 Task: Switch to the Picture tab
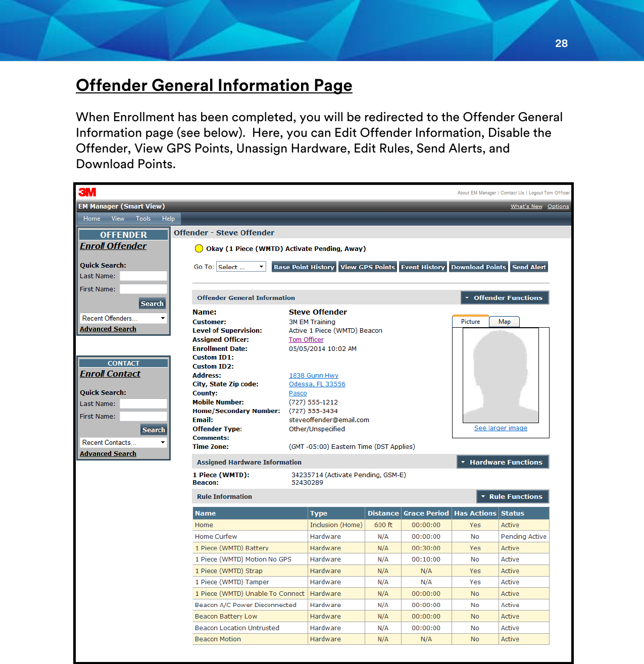(x=470, y=322)
